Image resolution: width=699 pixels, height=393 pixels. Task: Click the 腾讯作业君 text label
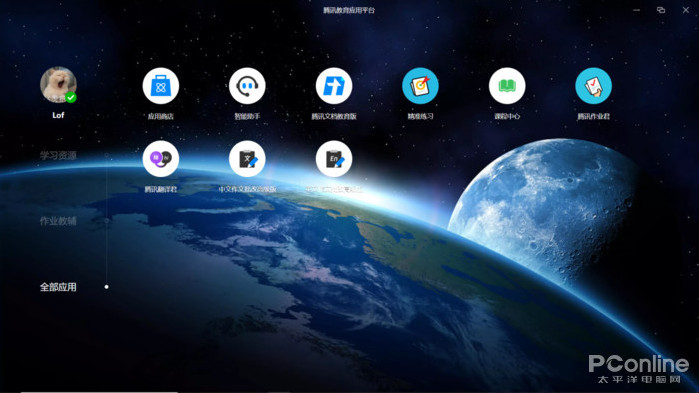(x=593, y=116)
